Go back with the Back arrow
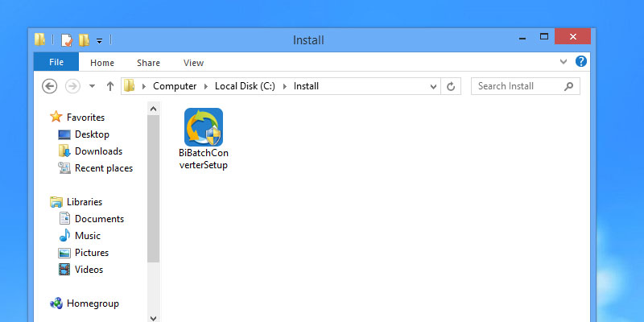644x322 pixels. [49, 86]
